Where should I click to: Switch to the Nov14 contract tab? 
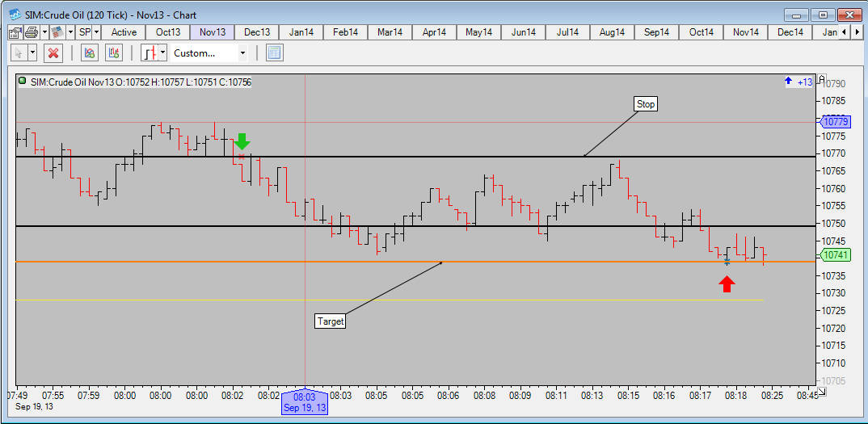(745, 32)
